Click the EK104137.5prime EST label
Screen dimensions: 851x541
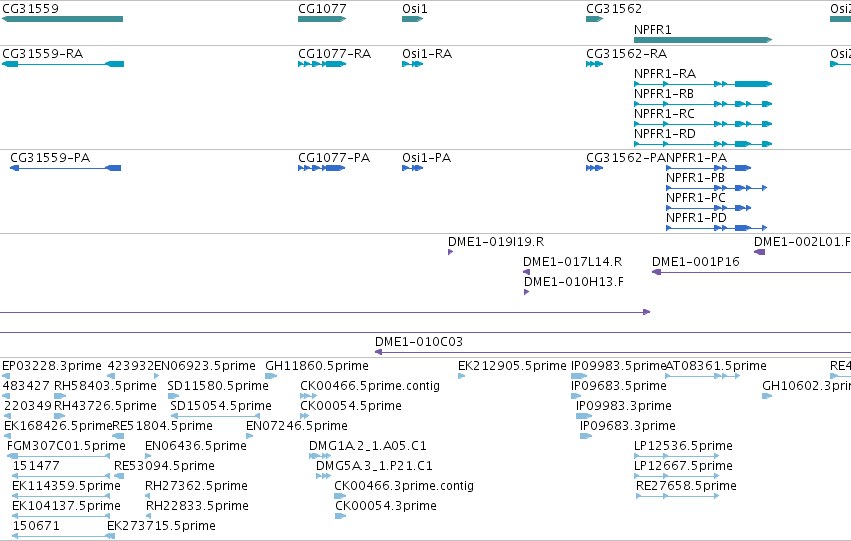(66, 506)
